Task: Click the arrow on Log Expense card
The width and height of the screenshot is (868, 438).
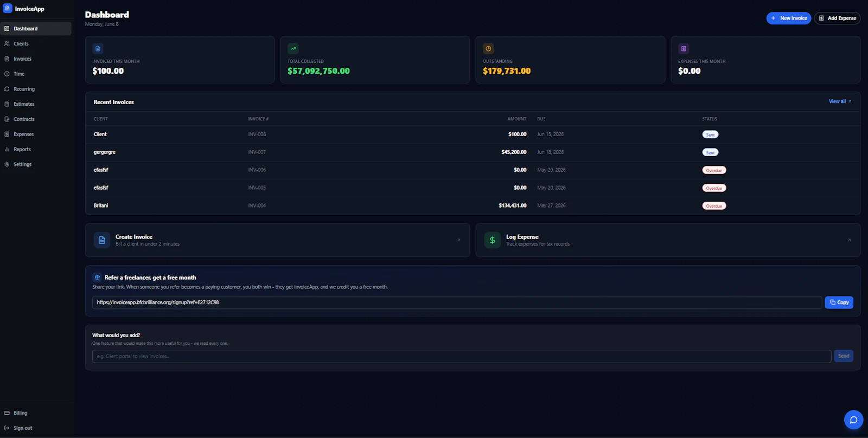Action: pos(849,240)
